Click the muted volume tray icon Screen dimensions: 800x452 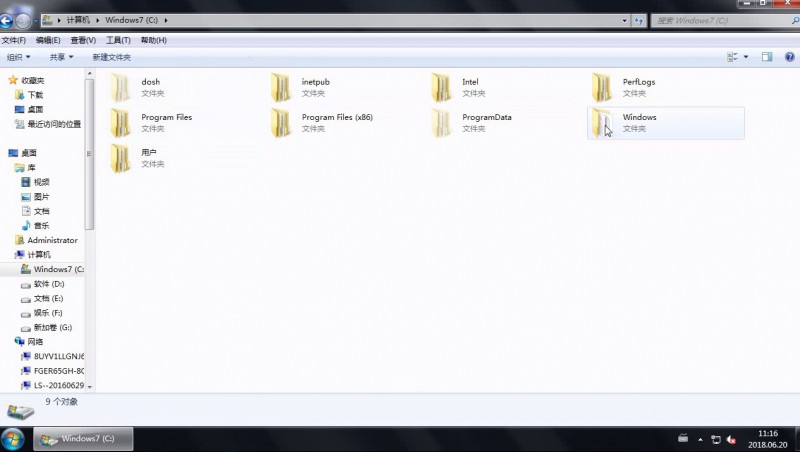point(731,439)
